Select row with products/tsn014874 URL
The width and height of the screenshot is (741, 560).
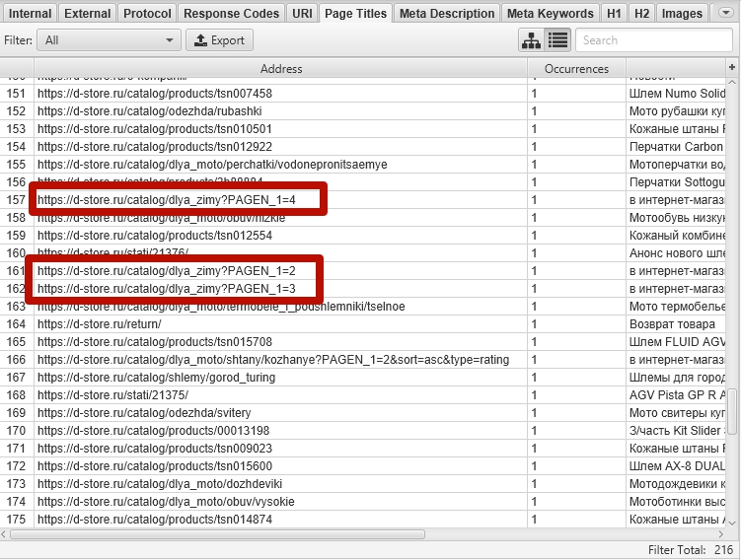click(x=363, y=520)
